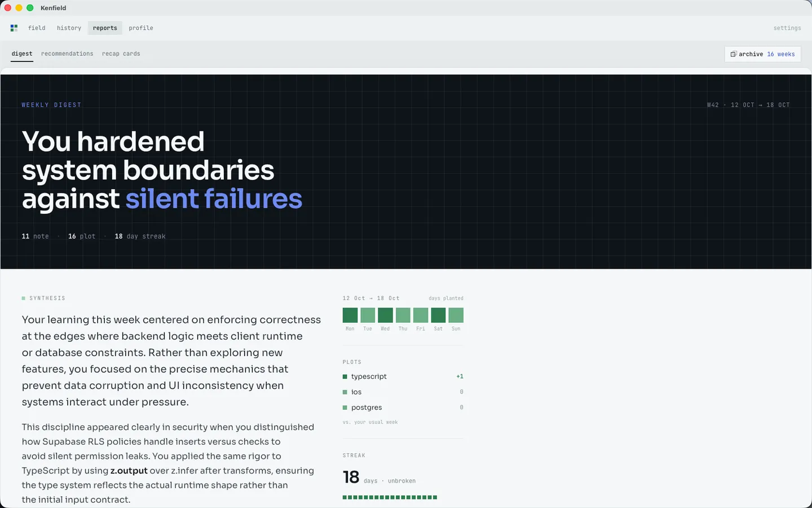Open settings
Screen dimensions: 812x508
coord(787,28)
